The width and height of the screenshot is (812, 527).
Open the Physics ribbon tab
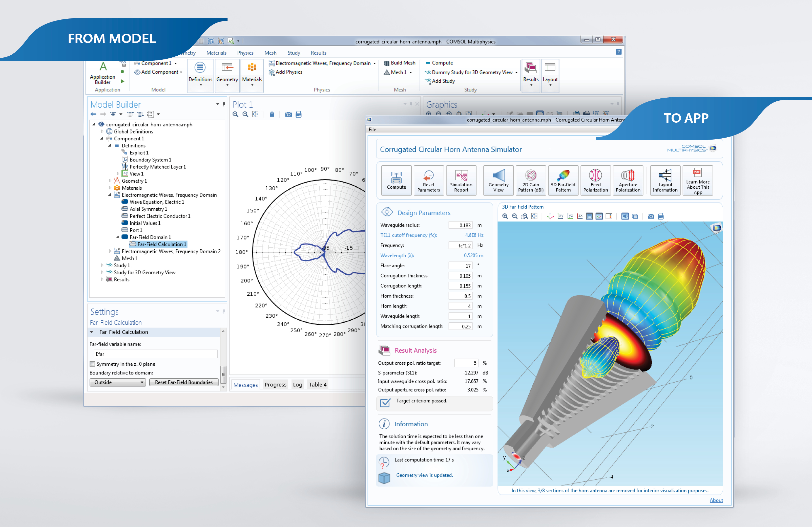coord(245,53)
